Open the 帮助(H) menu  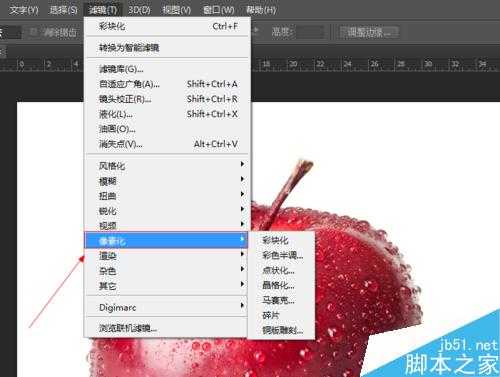[x=261, y=10]
